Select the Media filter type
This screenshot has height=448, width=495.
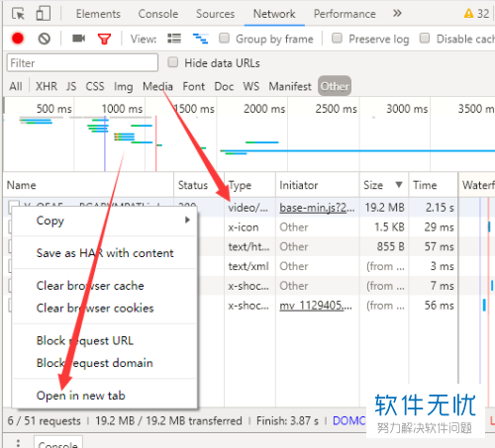157,86
